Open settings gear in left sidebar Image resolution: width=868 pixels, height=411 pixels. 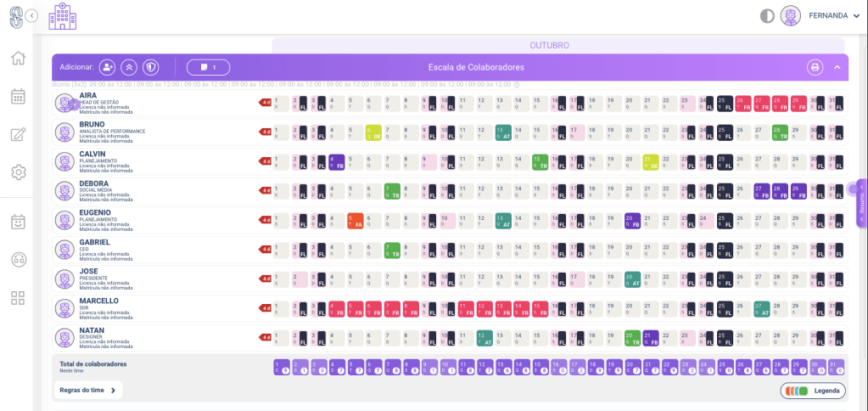pos(18,172)
